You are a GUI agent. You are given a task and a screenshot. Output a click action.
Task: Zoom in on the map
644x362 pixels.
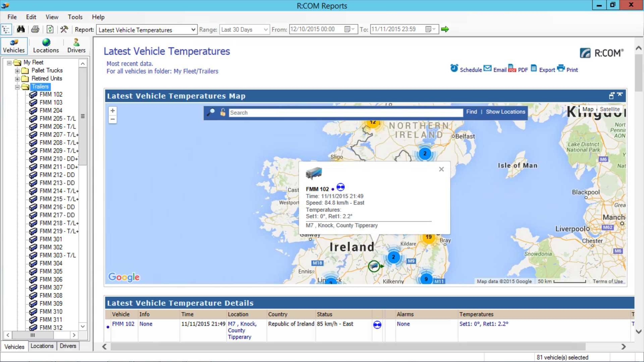coord(113,111)
